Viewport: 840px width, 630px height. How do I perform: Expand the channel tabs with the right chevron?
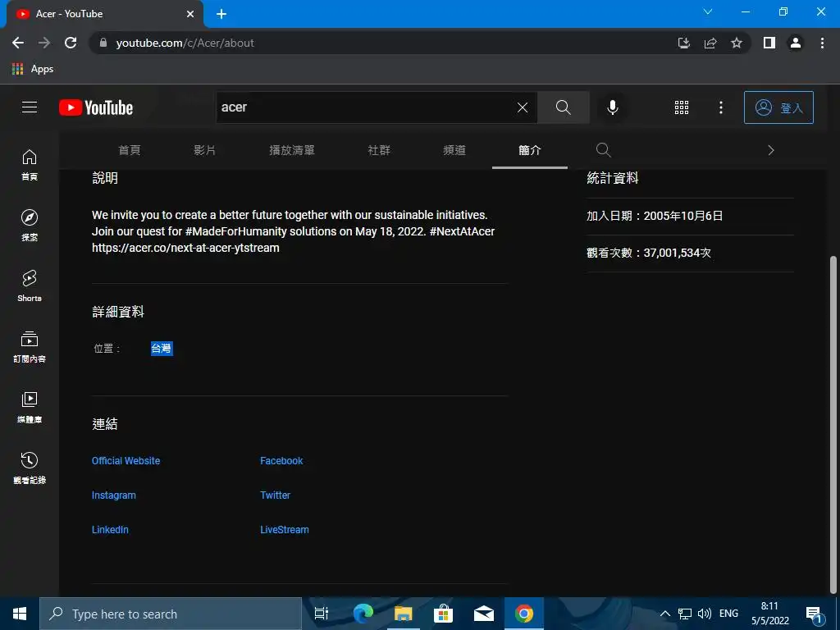point(771,151)
